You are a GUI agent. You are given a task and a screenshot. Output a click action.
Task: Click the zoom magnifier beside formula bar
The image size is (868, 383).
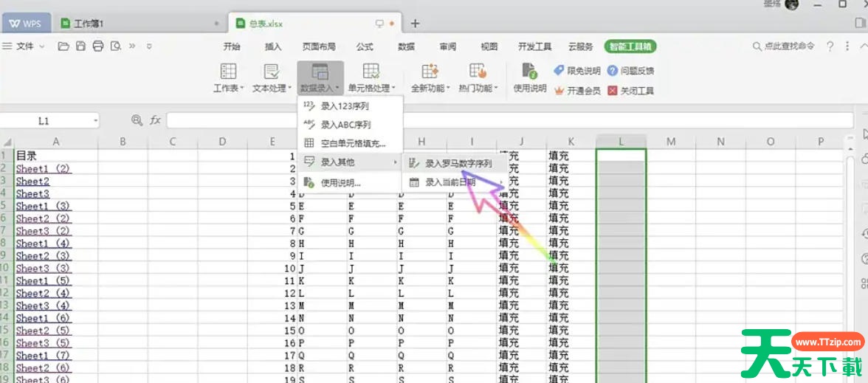137,120
